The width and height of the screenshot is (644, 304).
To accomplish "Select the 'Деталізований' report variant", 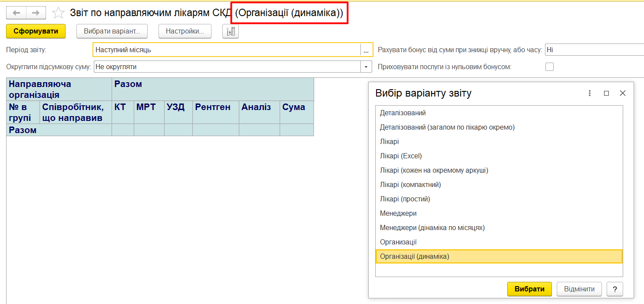I will pyautogui.click(x=403, y=113).
